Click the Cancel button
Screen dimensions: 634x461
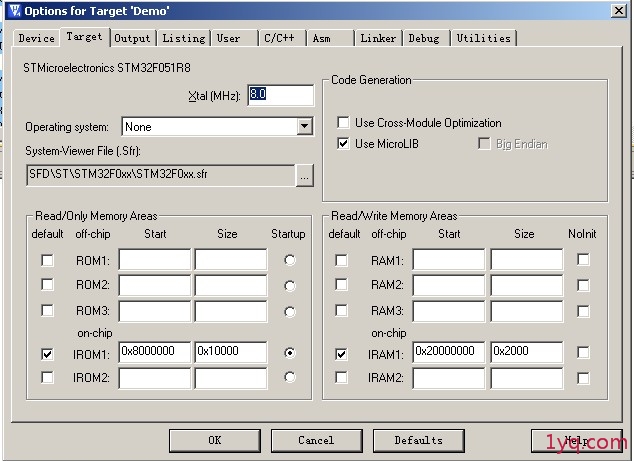click(x=317, y=440)
